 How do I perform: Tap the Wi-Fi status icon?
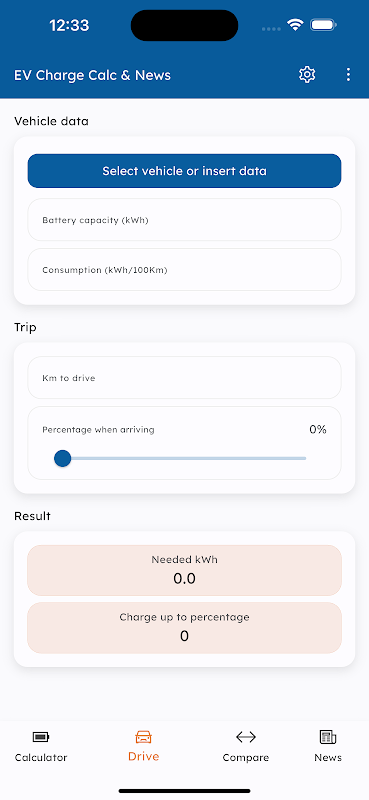tap(295, 24)
